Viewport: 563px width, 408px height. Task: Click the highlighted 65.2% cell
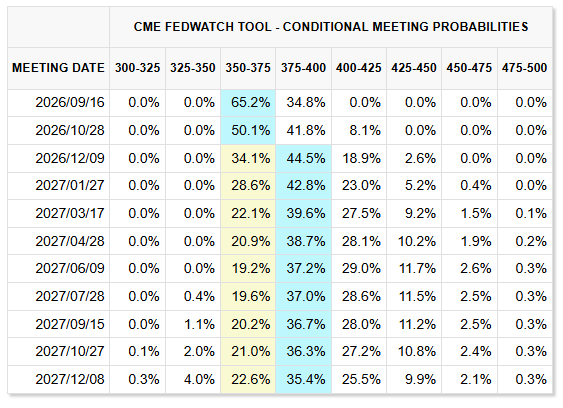(x=248, y=103)
